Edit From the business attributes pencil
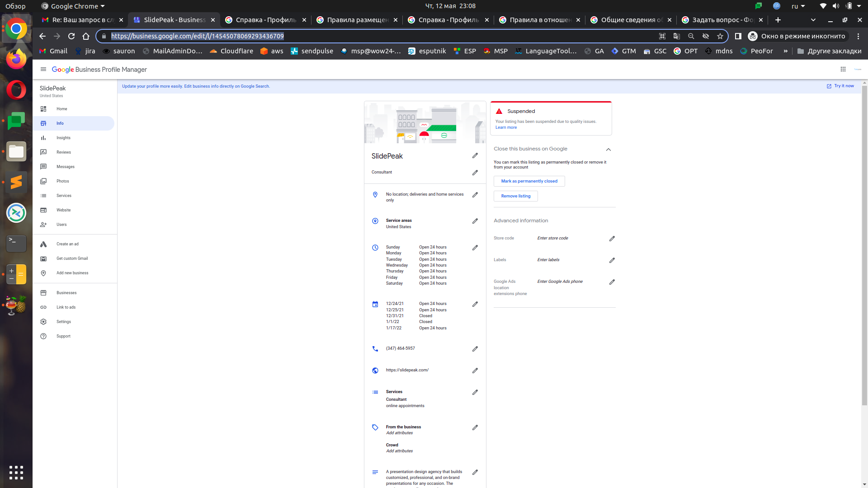 (475, 427)
